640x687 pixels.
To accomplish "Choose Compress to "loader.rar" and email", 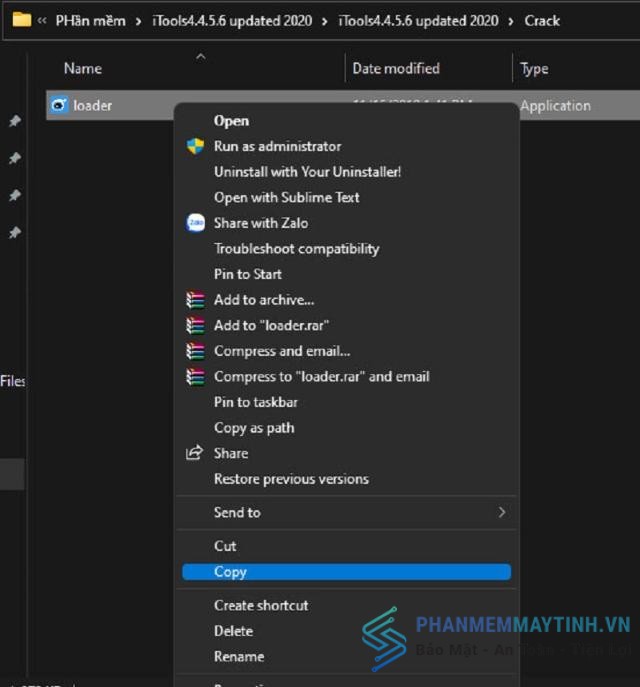I will pyautogui.click(x=322, y=377).
